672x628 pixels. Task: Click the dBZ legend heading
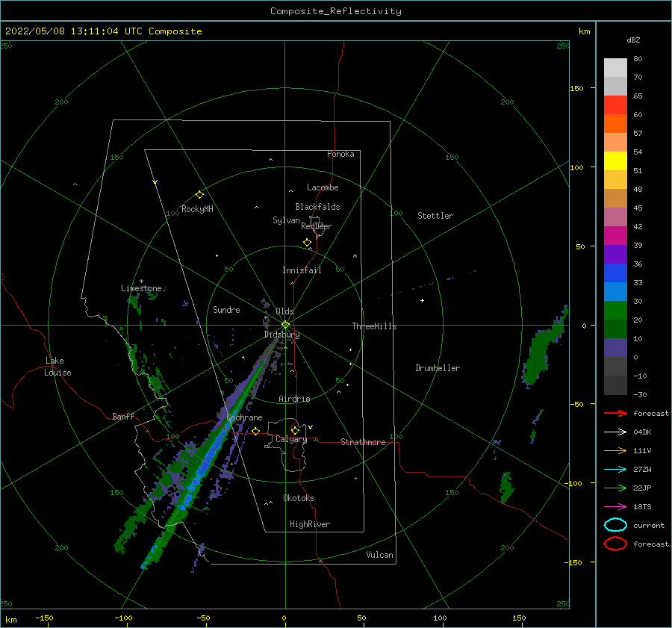pos(633,40)
